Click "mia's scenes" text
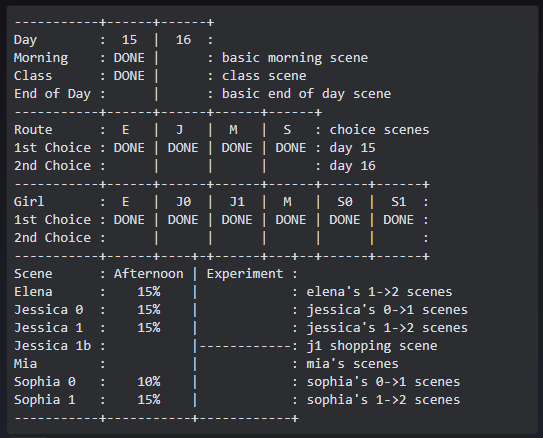This screenshot has width=543, height=438. pyautogui.click(x=352, y=364)
